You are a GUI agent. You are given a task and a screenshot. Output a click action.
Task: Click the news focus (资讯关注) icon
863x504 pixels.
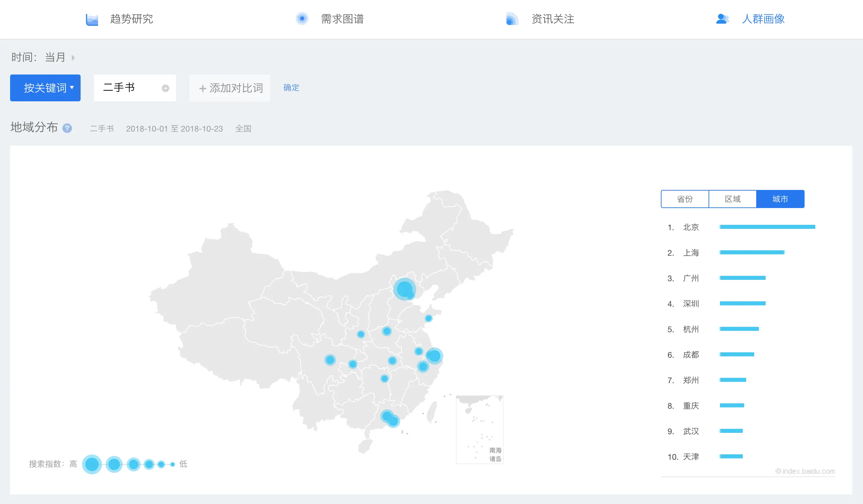[x=512, y=19]
